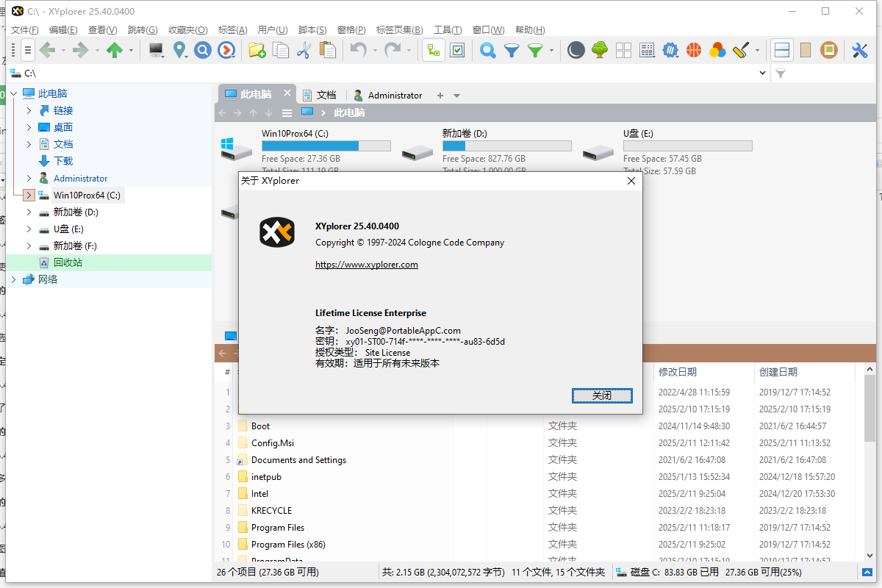Open Configuration with the wrench-screwdriver icon

tap(860, 50)
